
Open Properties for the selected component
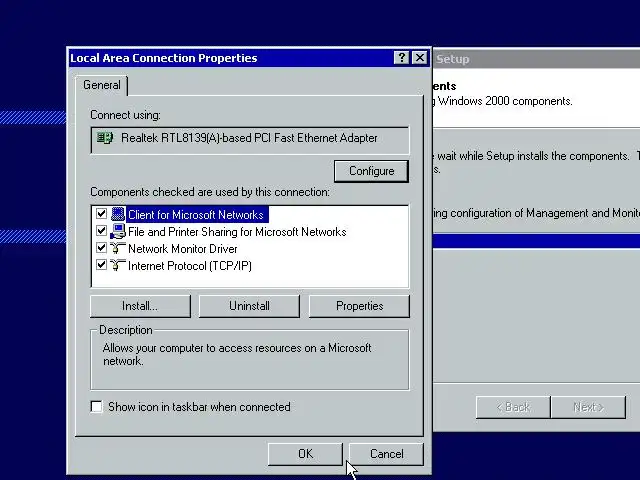[359, 306]
